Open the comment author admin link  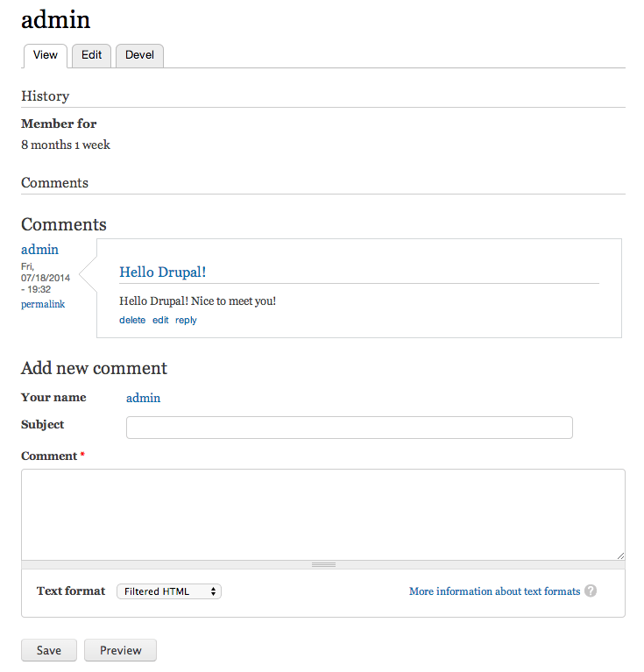(x=40, y=250)
